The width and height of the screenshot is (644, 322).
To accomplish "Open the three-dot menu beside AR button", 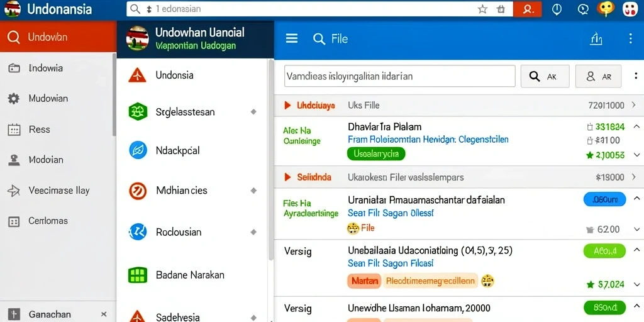I will pos(636,76).
